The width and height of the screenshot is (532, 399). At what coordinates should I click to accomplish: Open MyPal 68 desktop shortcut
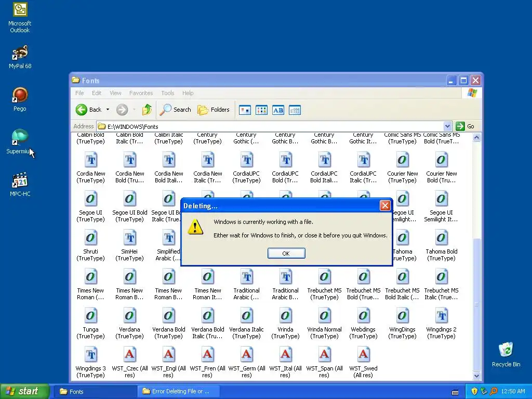[20, 57]
